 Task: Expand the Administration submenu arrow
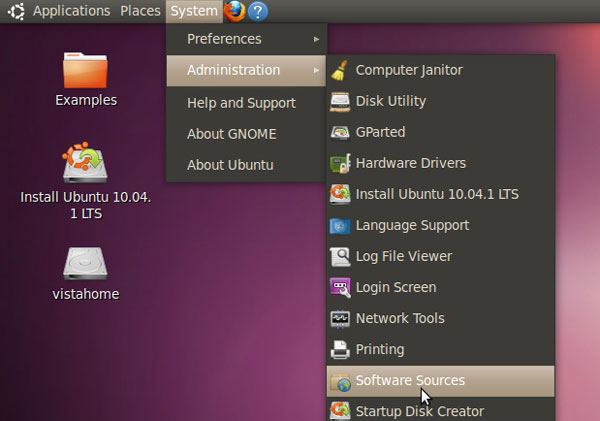(x=317, y=70)
